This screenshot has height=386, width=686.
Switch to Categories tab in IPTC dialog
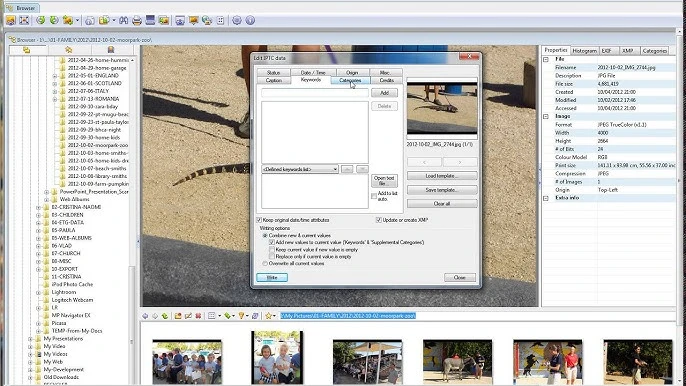(350, 81)
